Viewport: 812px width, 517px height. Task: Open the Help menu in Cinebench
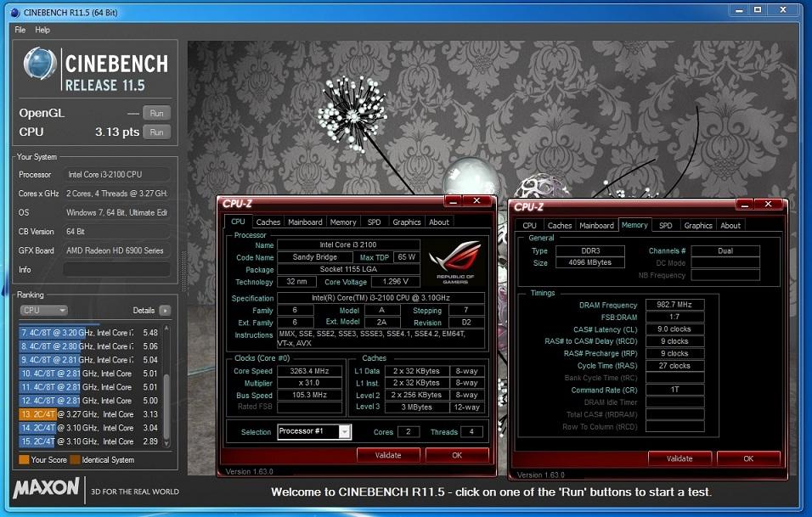pyautogui.click(x=42, y=30)
